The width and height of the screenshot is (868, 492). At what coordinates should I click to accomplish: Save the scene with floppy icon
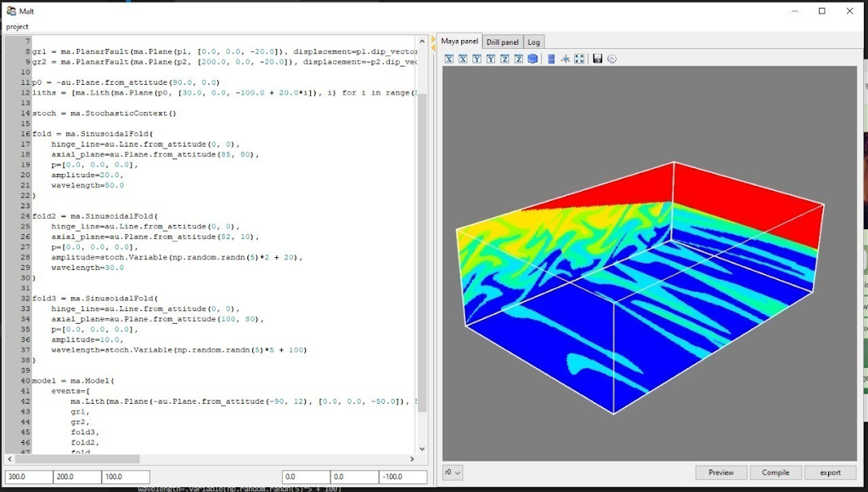click(x=597, y=58)
